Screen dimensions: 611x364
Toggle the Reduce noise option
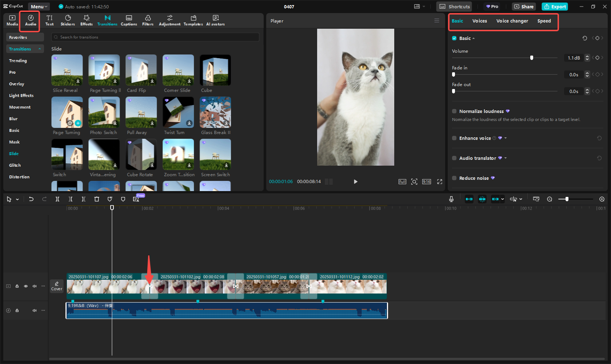tap(454, 178)
